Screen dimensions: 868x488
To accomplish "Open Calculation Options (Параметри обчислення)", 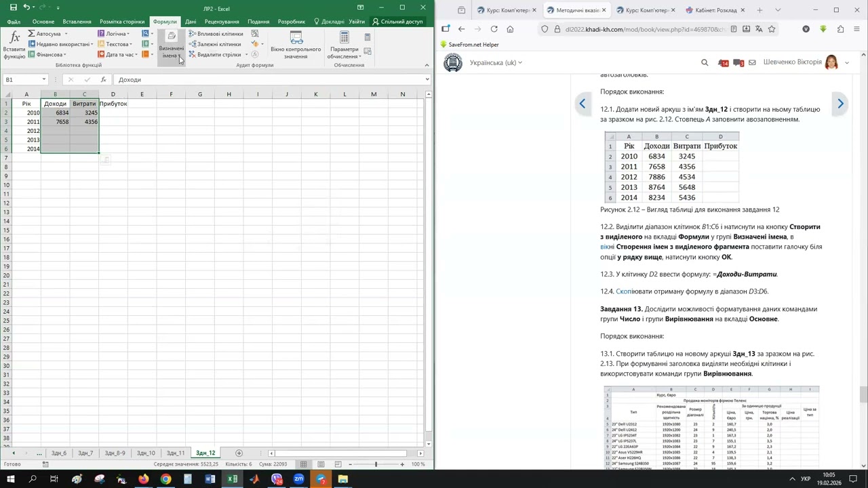I will coord(344,45).
